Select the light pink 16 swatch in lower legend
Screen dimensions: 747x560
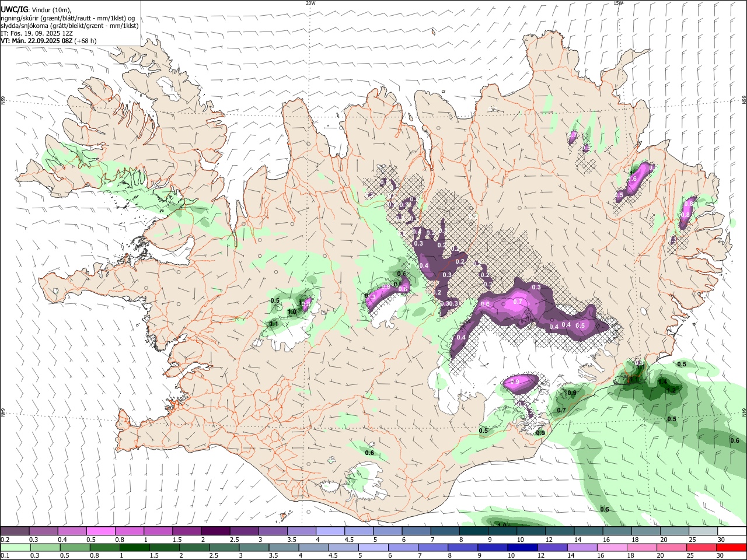click(x=613, y=548)
